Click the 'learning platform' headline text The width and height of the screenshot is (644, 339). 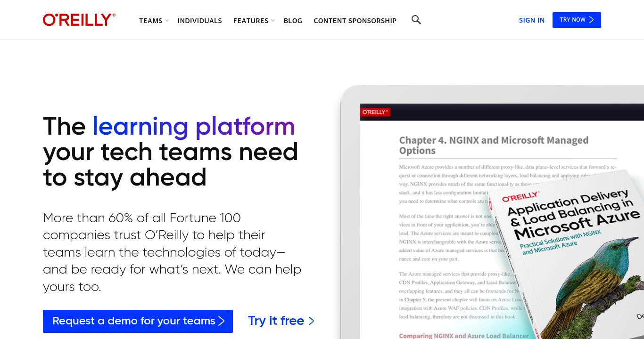[193, 126]
